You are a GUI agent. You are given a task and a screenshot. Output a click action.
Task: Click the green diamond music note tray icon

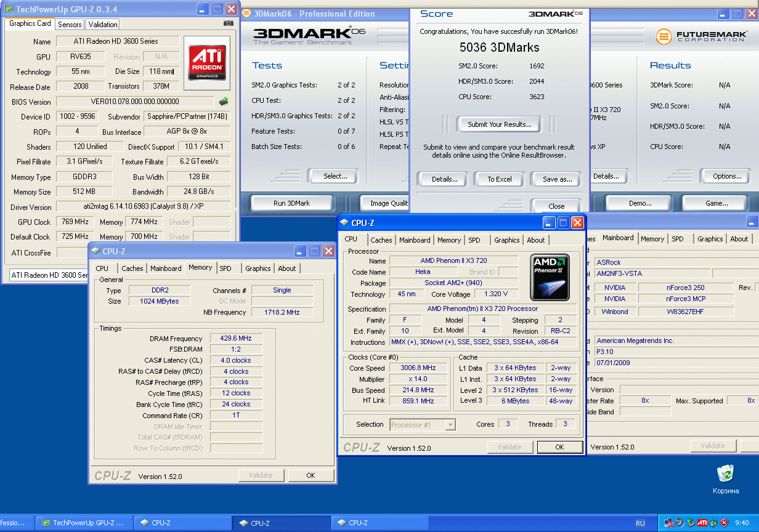point(713,523)
